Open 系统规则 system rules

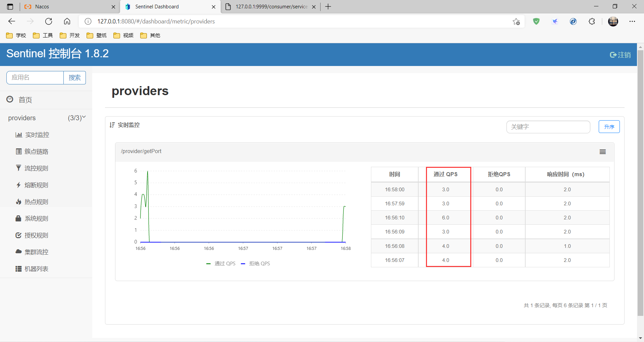pyautogui.click(x=33, y=218)
